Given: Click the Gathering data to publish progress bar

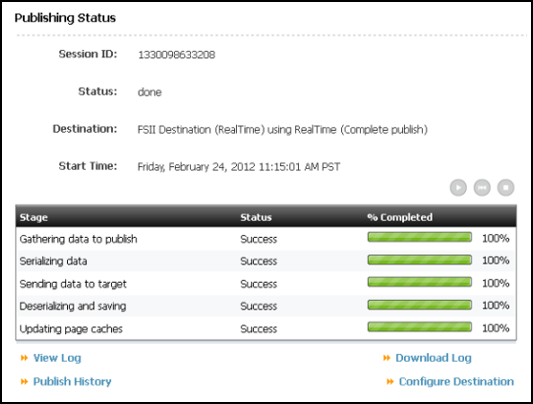Looking at the screenshot, I should tap(419, 237).
